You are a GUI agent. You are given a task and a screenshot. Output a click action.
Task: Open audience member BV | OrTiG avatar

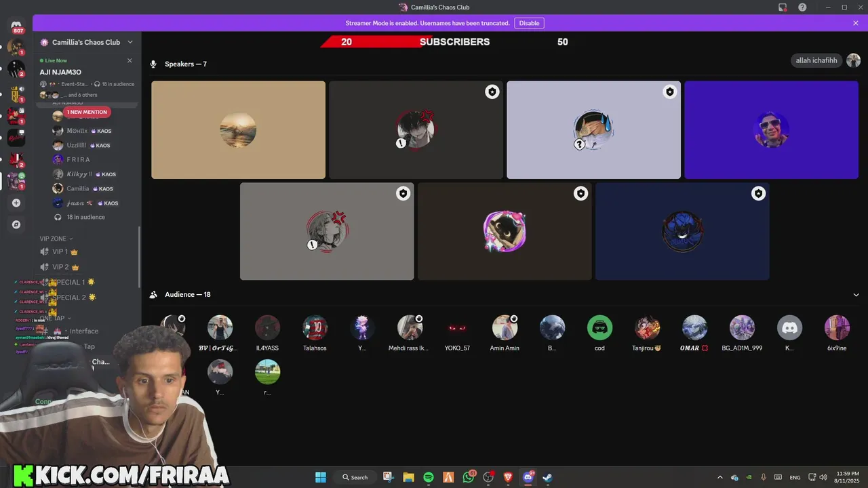coord(220,328)
